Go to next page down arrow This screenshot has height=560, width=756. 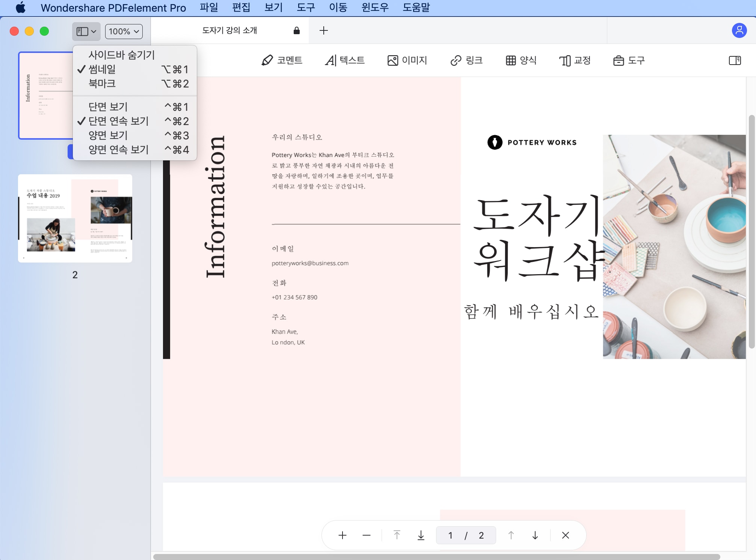535,535
